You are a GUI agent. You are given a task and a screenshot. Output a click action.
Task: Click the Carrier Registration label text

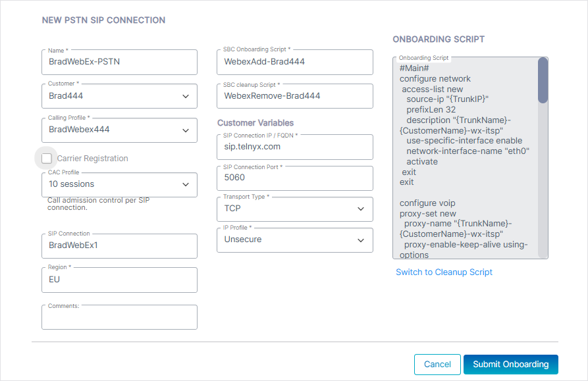(92, 159)
